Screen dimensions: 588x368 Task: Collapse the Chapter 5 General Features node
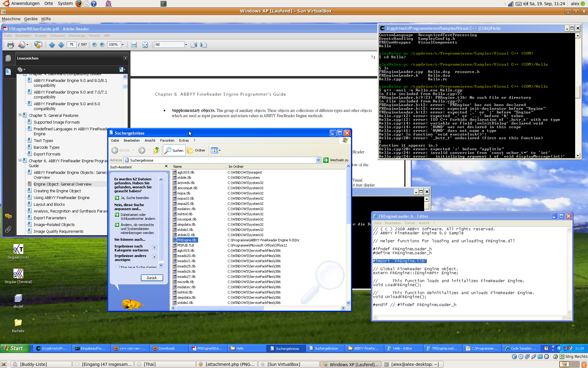coord(20,115)
